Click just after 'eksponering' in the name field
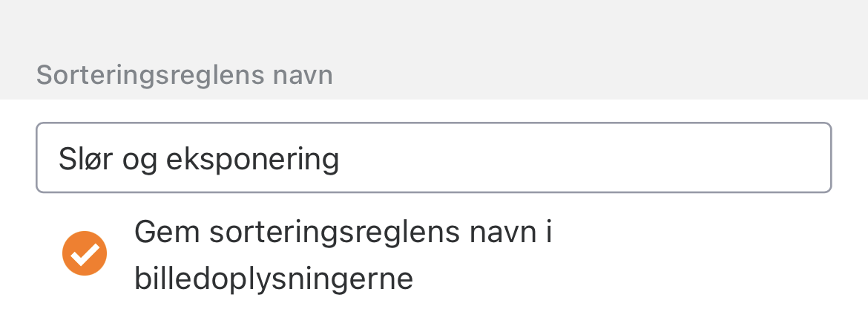 [343, 159]
